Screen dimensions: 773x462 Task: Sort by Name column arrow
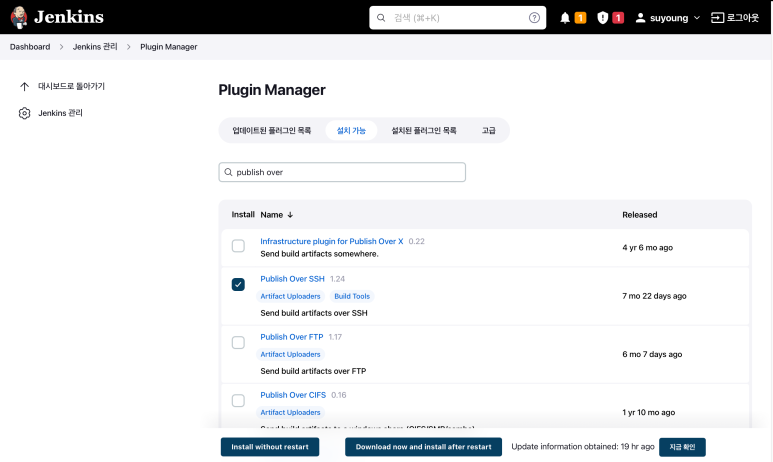click(290, 215)
